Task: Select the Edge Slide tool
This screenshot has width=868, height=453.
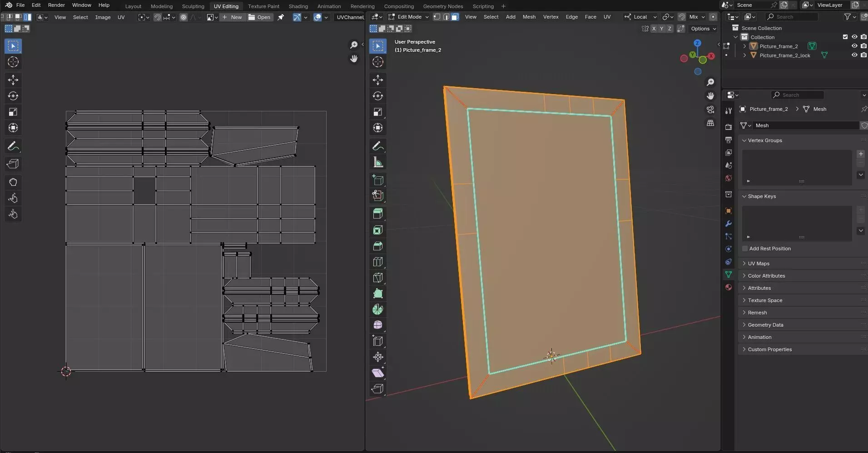Action: (378, 341)
